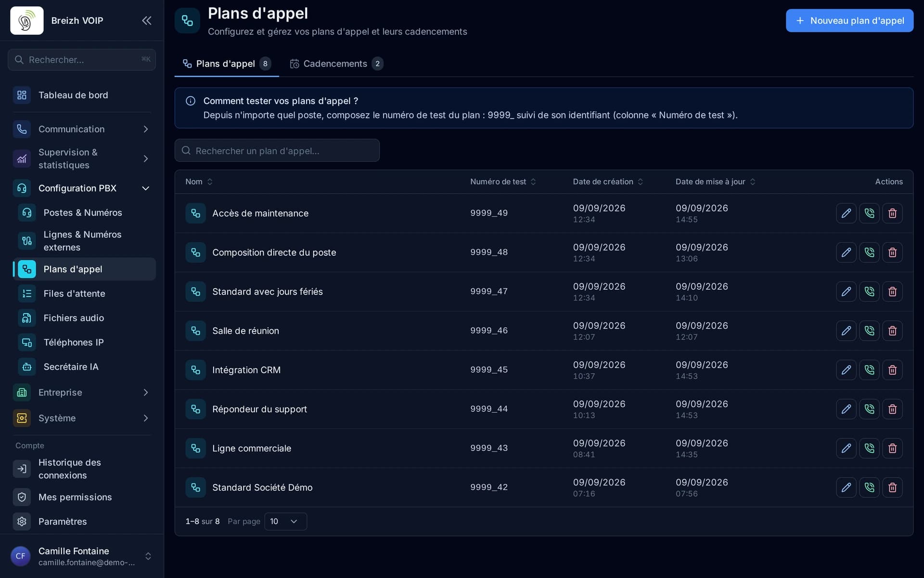Open the Par page dropdown

click(x=285, y=522)
